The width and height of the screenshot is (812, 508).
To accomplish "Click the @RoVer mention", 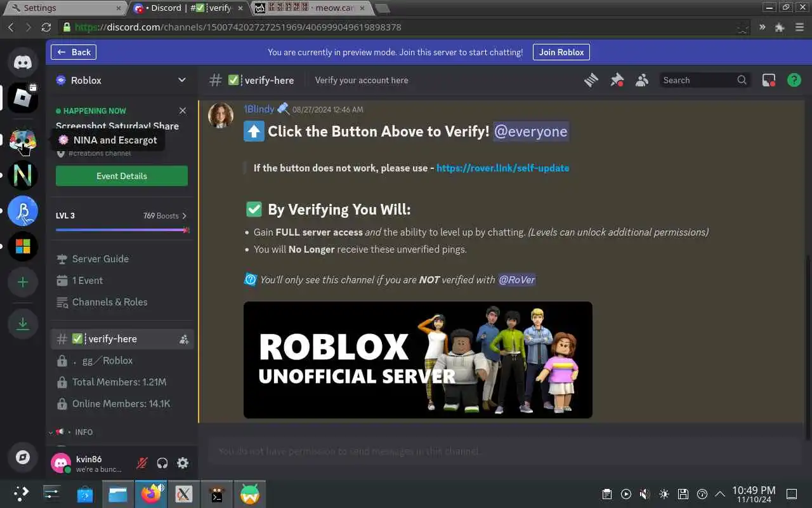I will point(516,279).
